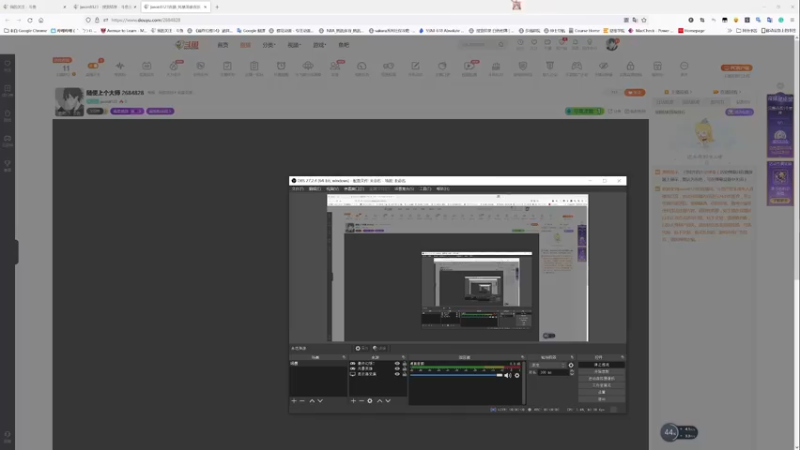
Task: Pop out the Scene Transitions dock via header icon
Action: [x=572, y=357]
